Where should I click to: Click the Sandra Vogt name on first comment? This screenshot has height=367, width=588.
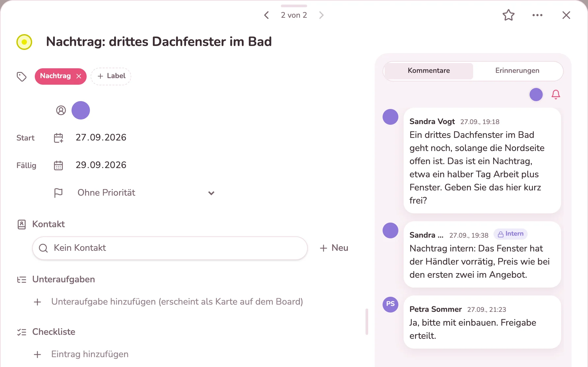click(432, 121)
